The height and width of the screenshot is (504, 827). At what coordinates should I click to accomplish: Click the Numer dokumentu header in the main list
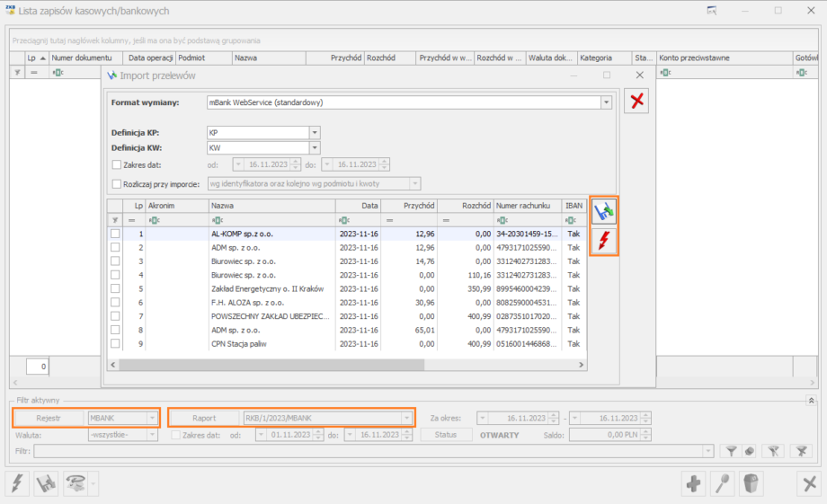click(x=85, y=58)
